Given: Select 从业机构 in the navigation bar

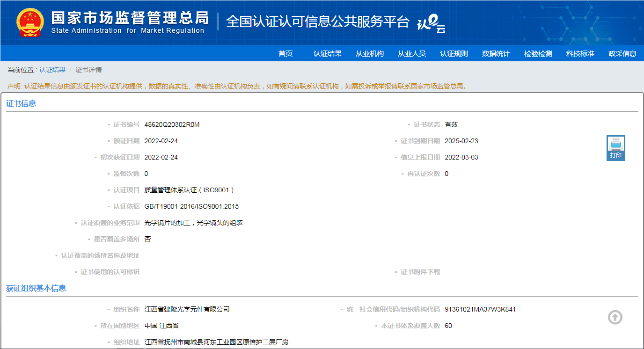Looking at the screenshot, I should 370,54.
